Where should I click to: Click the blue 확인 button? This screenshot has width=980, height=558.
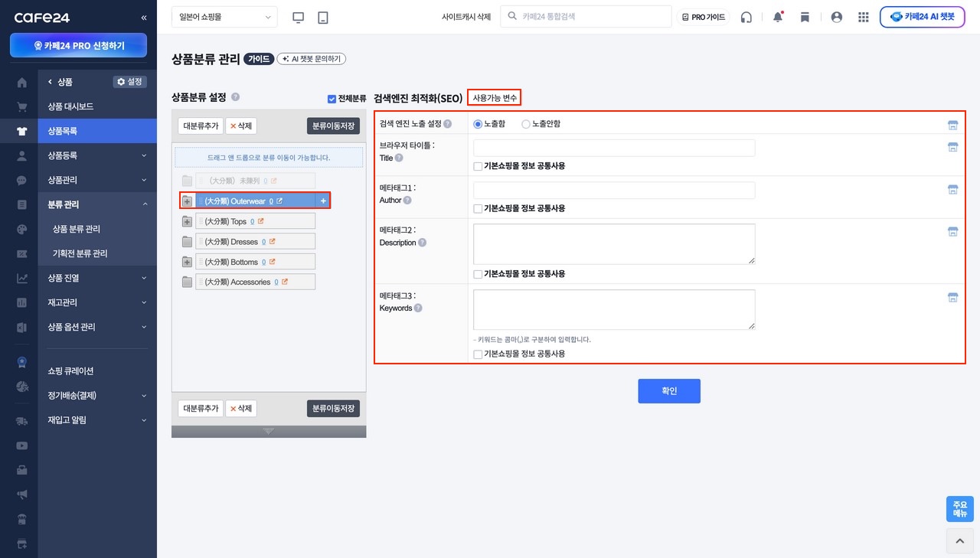pos(669,390)
